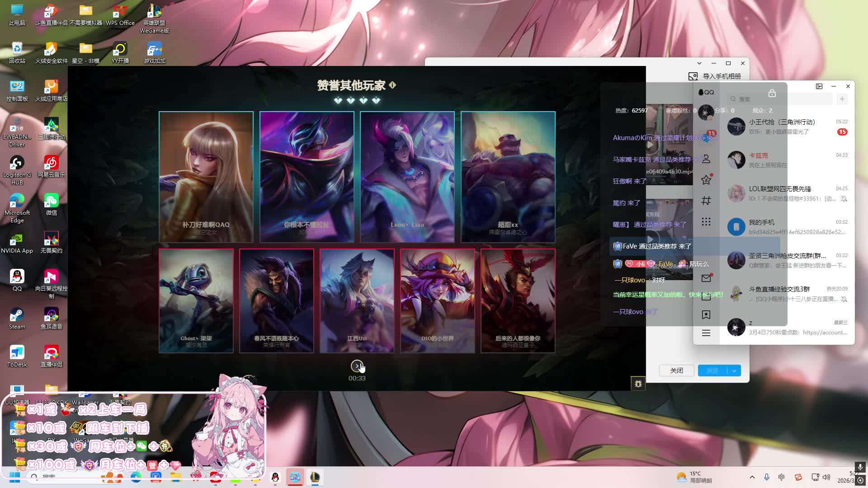This screenshot has height=488, width=868.
Task: Toggle QQ sidebar collapse panel icon
Action: pyautogui.click(x=819, y=86)
